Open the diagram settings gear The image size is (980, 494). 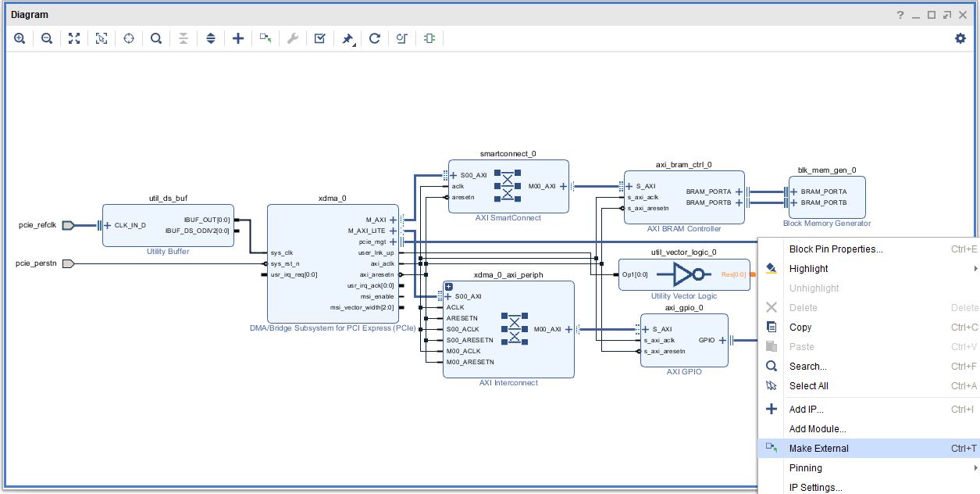pyautogui.click(x=960, y=38)
